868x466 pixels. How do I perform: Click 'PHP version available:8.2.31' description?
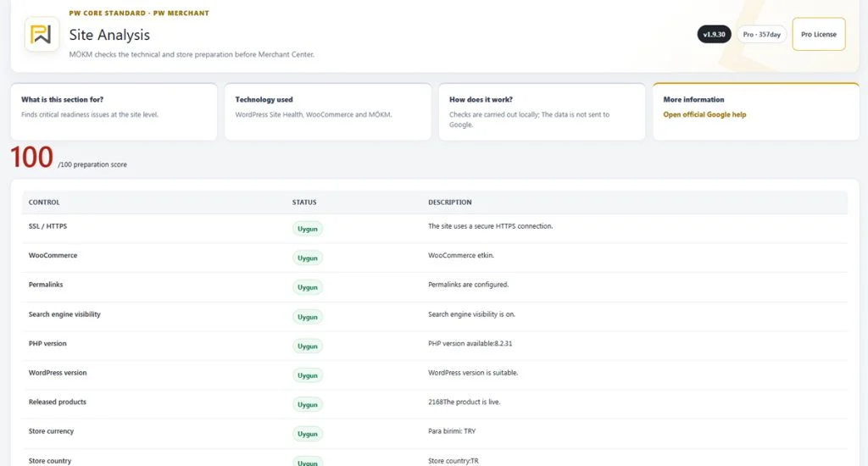tap(470, 344)
